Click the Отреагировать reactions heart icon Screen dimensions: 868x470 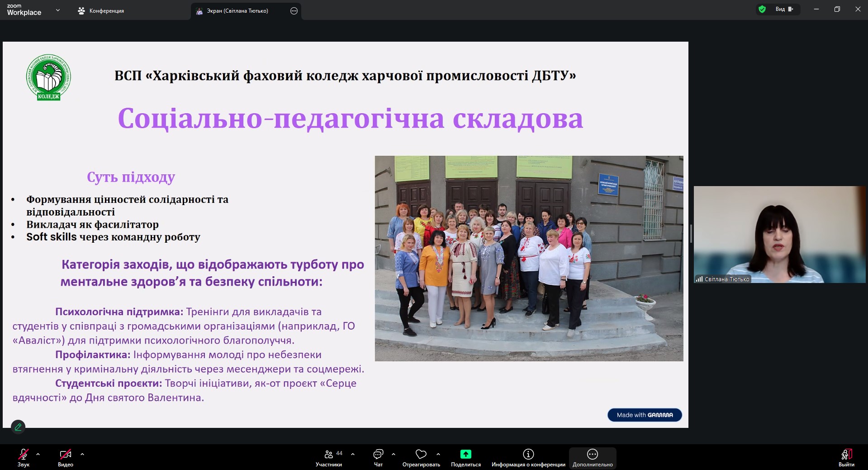[x=421, y=454]
